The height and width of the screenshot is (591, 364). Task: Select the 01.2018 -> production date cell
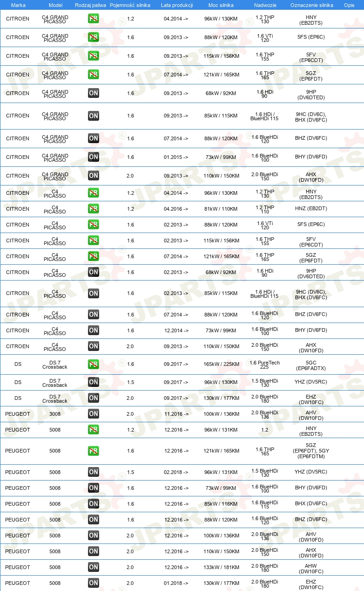tap(176, 583)
